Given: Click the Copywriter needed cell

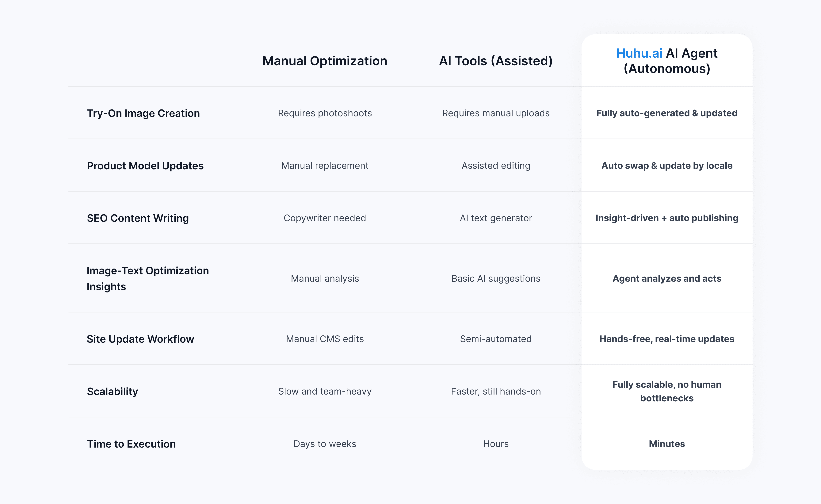Looking at the screenshot, I should (x=325, y=218).
